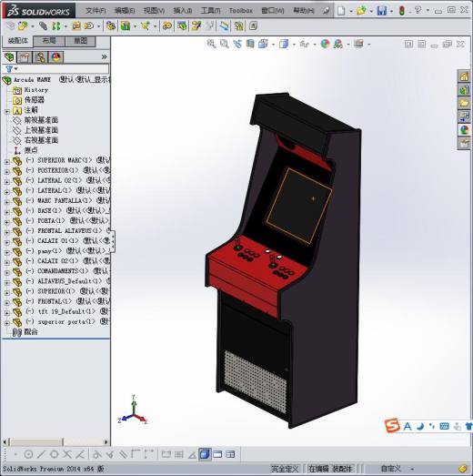Open SolidWorks Resources house icon in task pane

[x=464, y=76]
